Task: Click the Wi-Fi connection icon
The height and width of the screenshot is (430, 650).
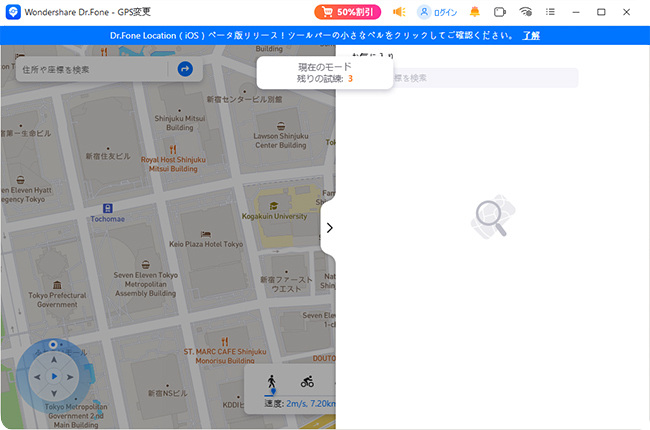Action: coord(525,12)
